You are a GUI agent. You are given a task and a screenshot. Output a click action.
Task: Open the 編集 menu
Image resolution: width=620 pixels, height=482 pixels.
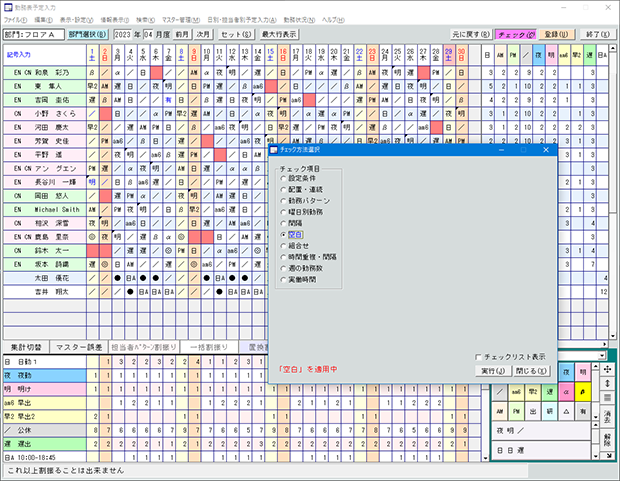coord(43,20)
